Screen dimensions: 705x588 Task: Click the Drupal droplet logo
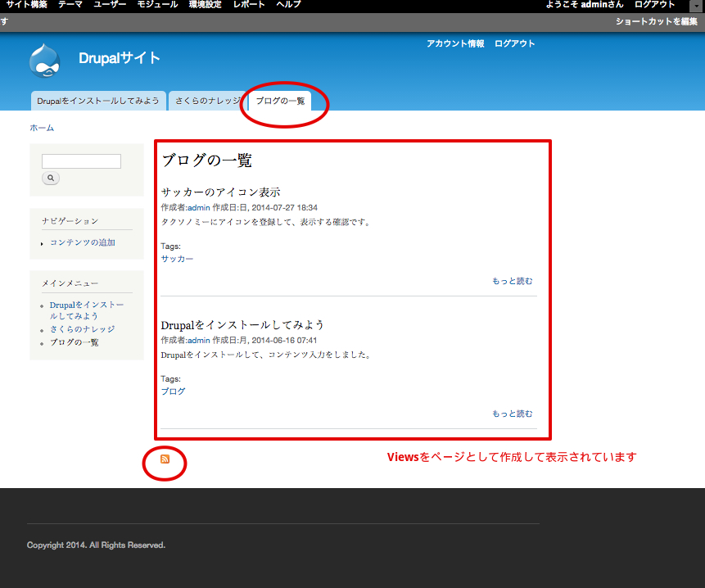click(44, 60)
